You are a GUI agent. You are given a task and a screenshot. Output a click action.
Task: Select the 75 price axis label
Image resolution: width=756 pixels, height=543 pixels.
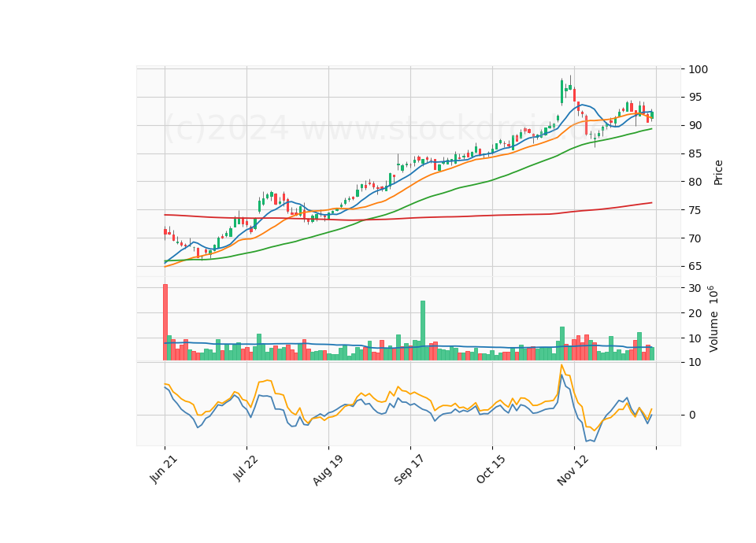[695, 210]
